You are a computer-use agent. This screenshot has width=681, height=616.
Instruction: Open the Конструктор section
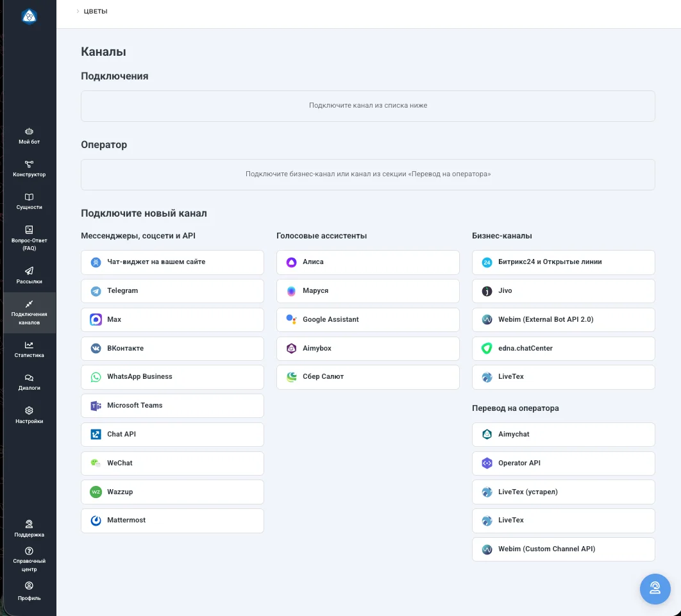(x=29, y=169)
